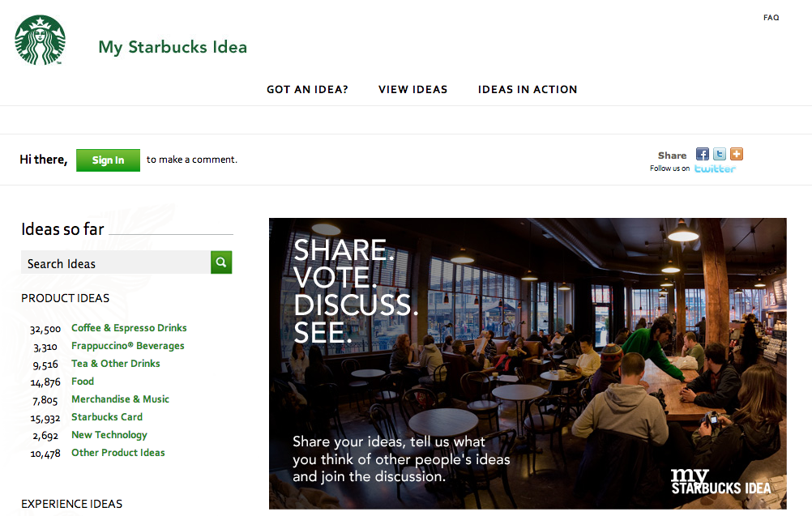Click the Ideas so far heading
This screenshot has height=516, width=812.
(x=62, y=228)
